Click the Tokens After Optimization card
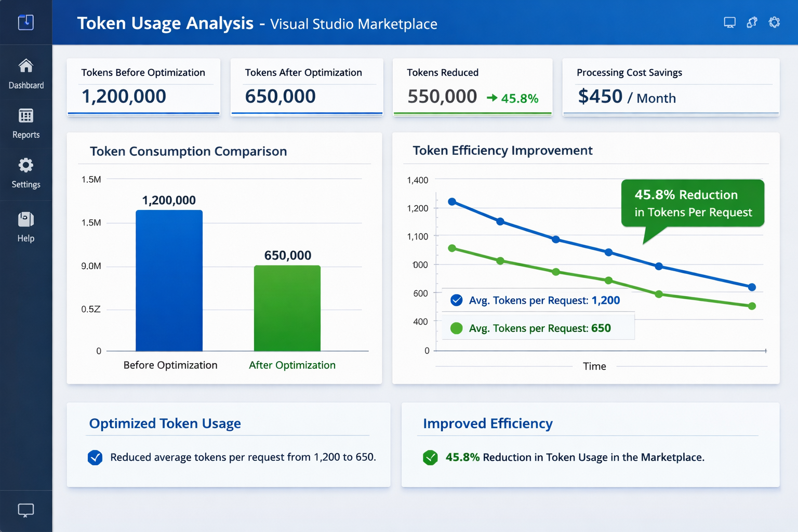Viewport: 798px width, 532px height. point(307,87)
